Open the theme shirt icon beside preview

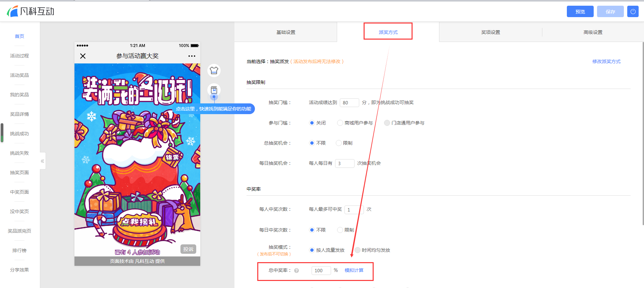[214, 70]
